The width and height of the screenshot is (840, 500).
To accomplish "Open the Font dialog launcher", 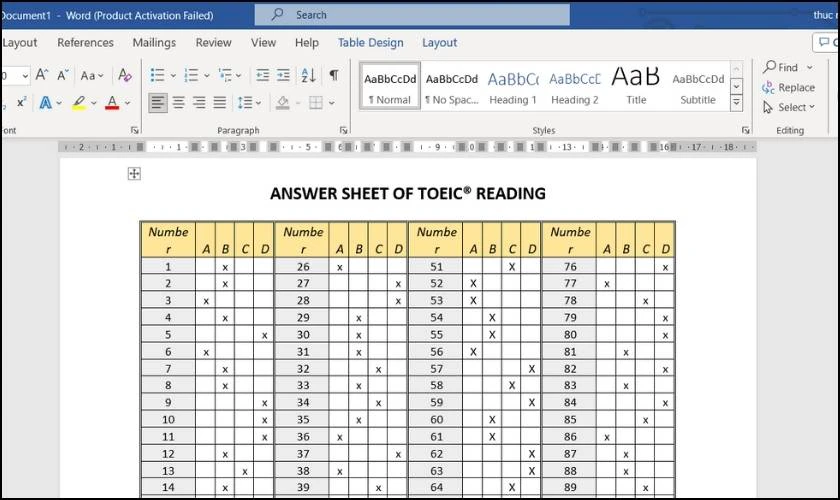I will pyautogui.click(x=134, y=130).
